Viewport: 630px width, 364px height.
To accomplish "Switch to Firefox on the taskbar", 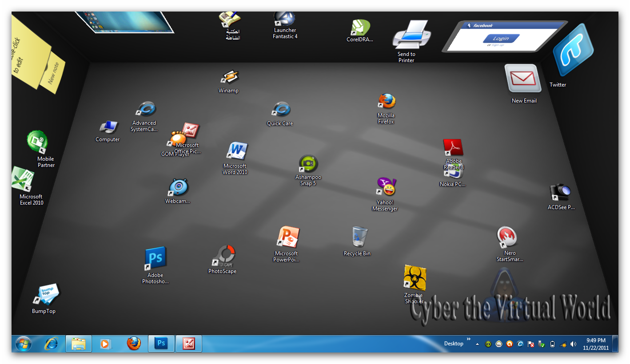I will (x=134, y=344).
